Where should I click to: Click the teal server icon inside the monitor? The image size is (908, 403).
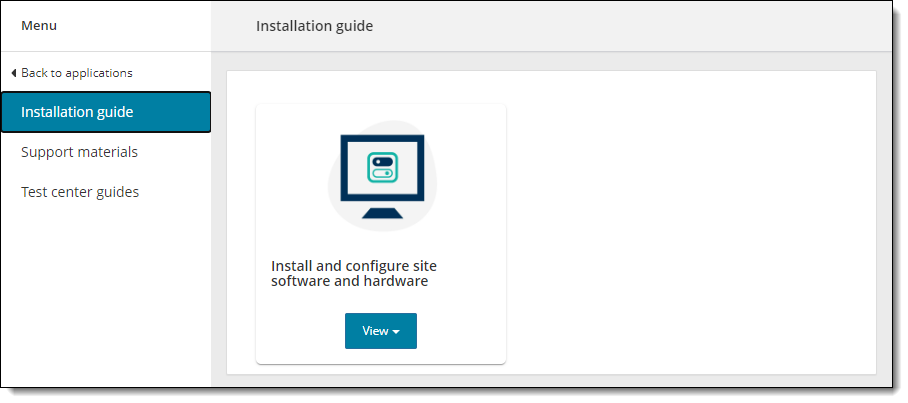pos(382,166)
